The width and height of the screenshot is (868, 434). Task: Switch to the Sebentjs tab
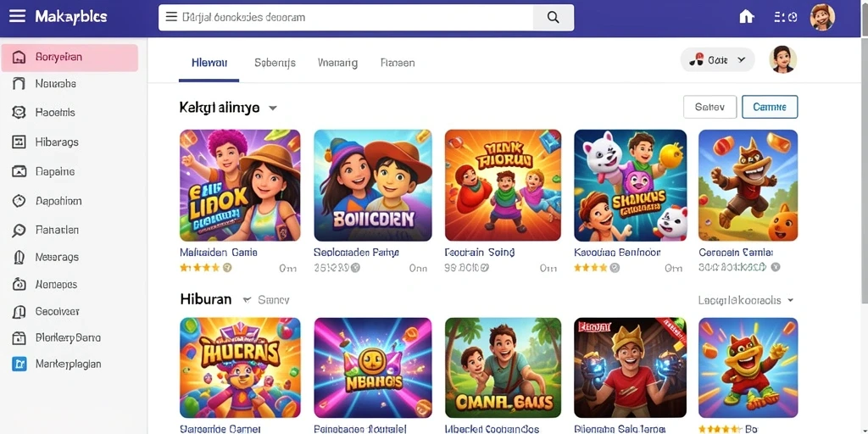click(275, 63)
